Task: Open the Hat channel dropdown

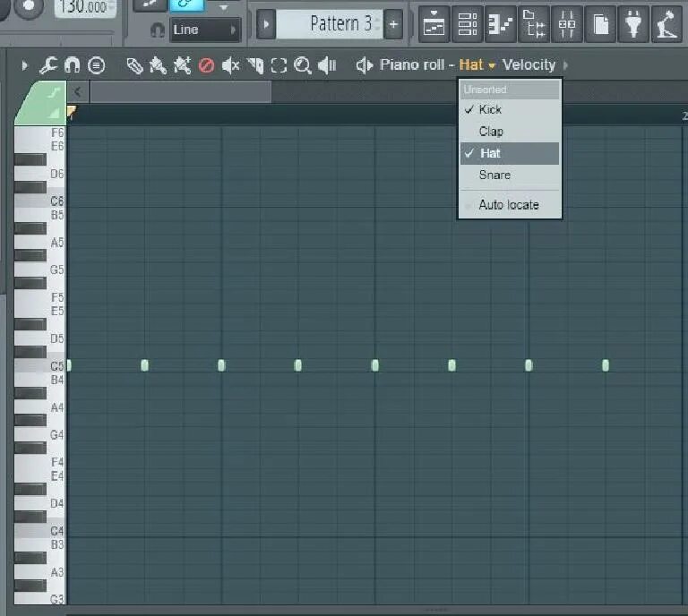Action: tap(477, 64)
